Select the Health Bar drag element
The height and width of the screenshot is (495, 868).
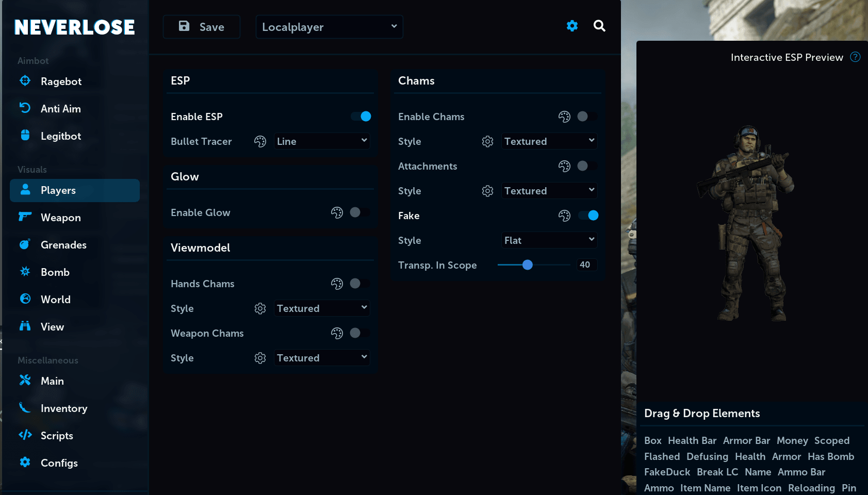(x=692, y=441)
